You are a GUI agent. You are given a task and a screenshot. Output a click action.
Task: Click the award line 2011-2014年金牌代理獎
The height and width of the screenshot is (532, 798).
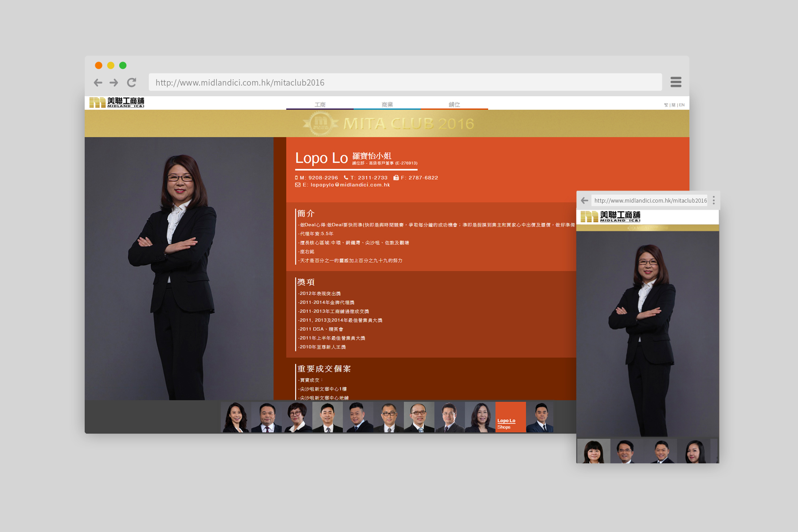coord(326,302)
